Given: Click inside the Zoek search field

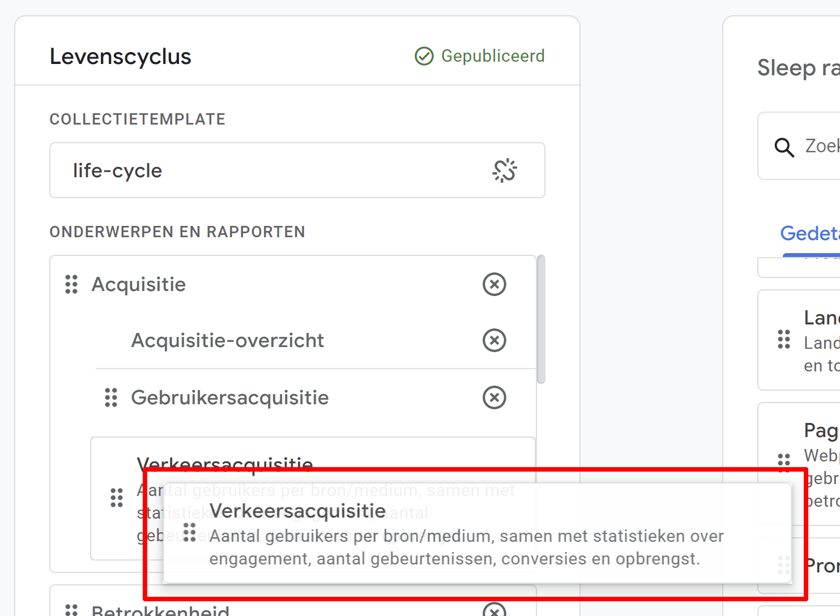Looking at the screenshot, I should (821, 146).
